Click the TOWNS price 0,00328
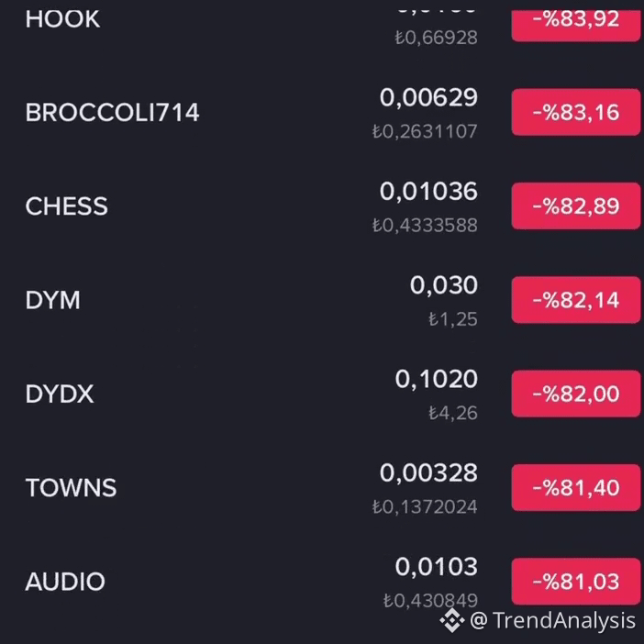This screenshot has width=644, height=644. (x=428, y=473)
